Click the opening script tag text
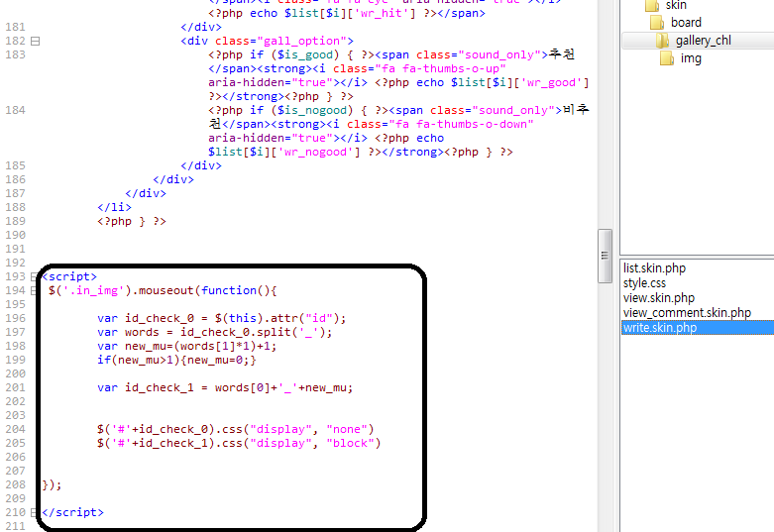 tap(70, 276)
